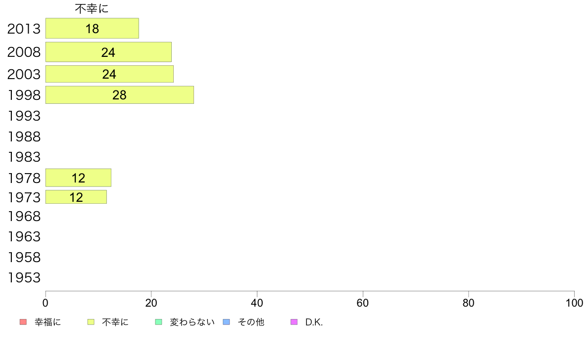
Task: Select the 1978 bar with value 12
Action: 78,178
